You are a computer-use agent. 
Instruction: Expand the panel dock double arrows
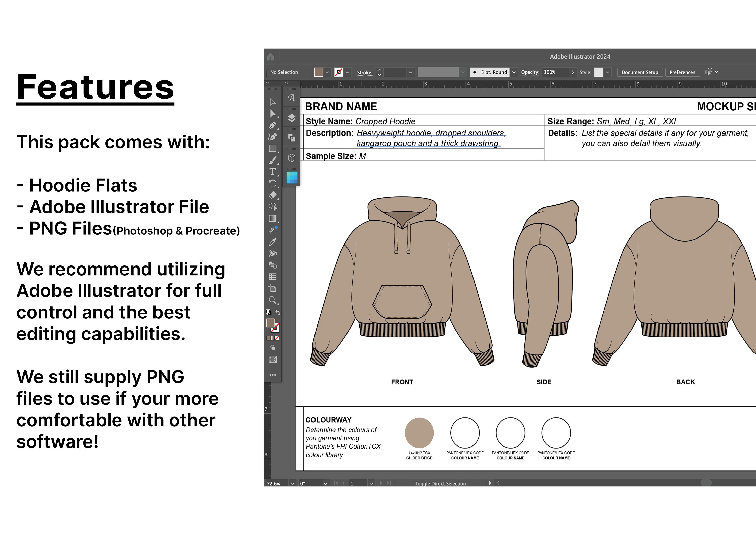point(287,84)
